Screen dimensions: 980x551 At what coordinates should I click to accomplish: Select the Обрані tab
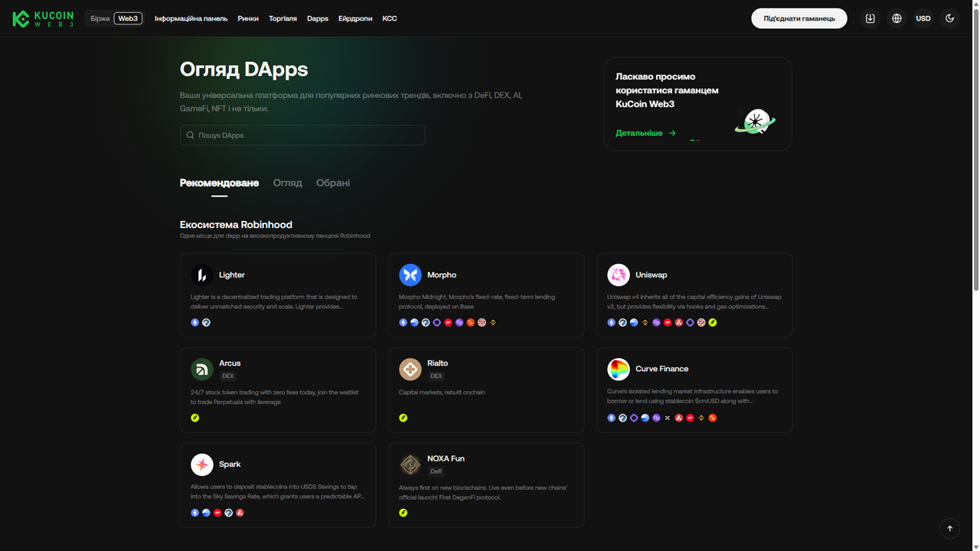click(333, 183)
